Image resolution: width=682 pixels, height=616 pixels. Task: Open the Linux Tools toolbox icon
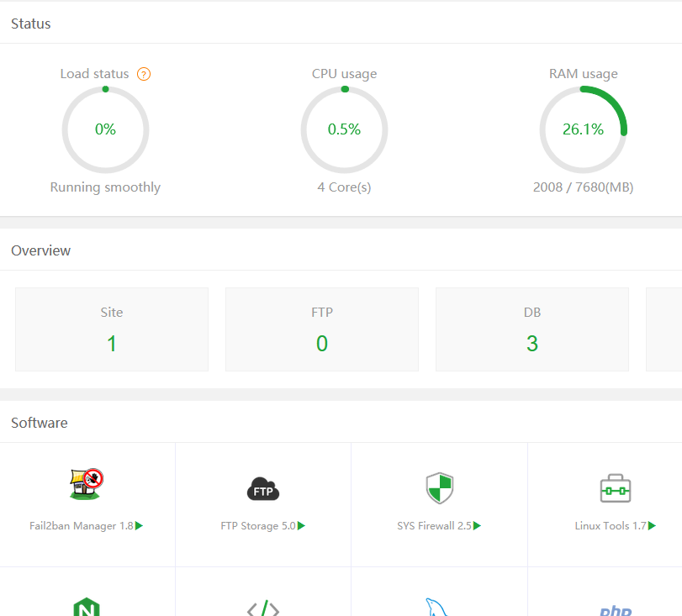click(615, 487)
